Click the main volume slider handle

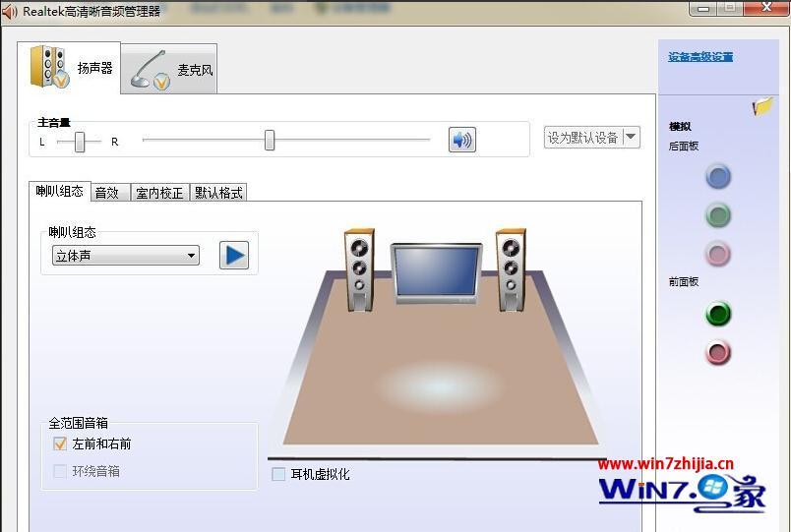coord(270,140)
